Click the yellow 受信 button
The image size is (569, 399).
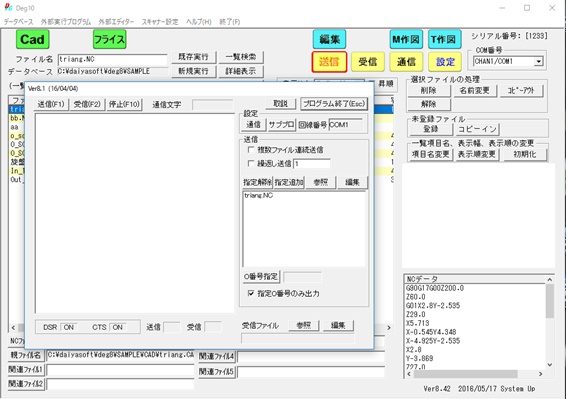pyautogui.click(x=368, y=62)
